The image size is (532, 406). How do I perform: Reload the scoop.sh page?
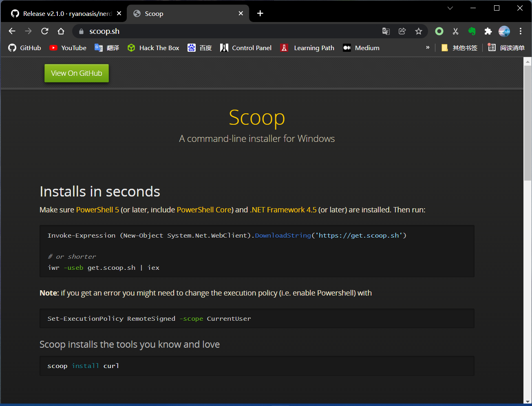pos(45,31)
